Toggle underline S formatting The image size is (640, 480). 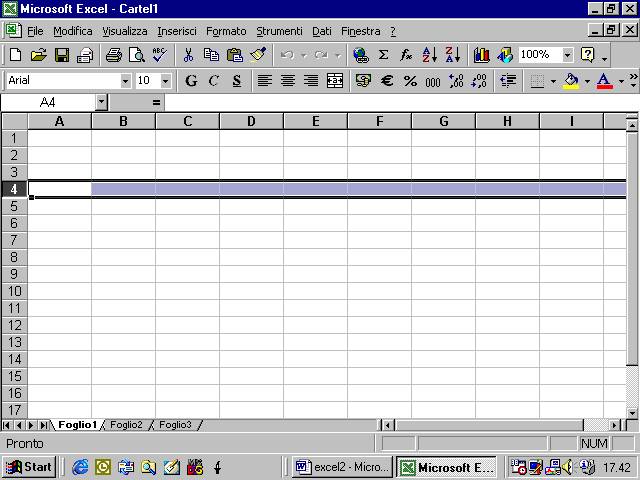pyautogui.click(x=237, y=80)
